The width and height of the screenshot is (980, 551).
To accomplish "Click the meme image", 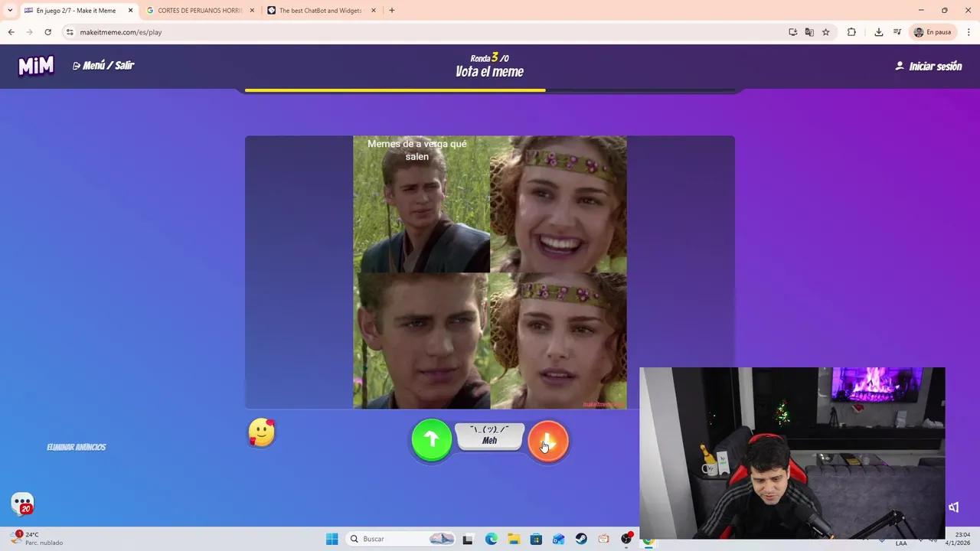I will coord(490,272).
